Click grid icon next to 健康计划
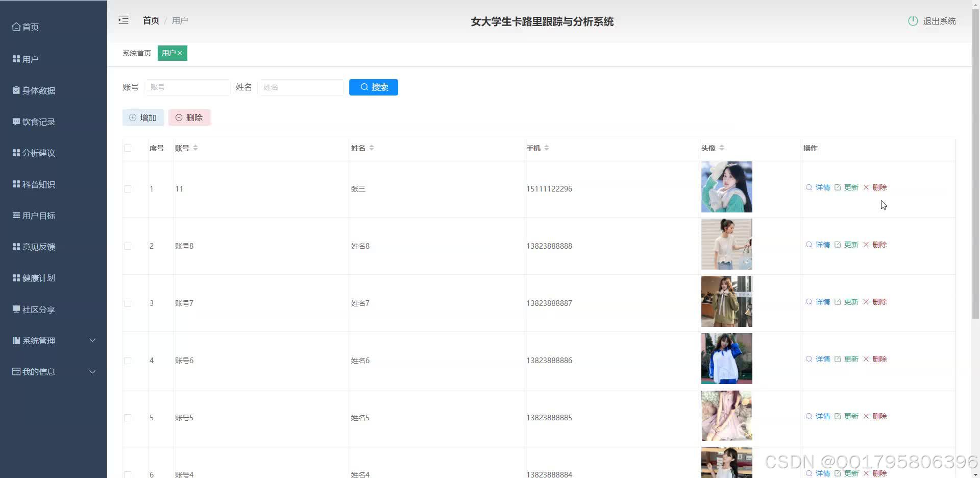The height and width of the screenshot is (478, 980). pyautogui.click(x=16, y=278)
